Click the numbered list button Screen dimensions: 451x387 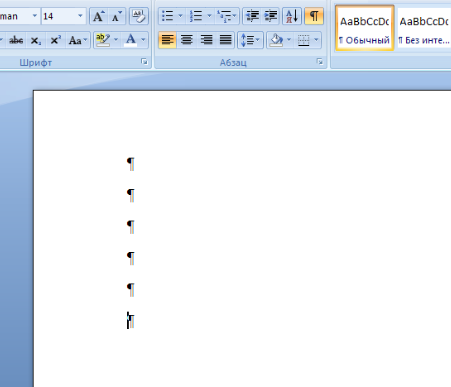click(196, 16)
